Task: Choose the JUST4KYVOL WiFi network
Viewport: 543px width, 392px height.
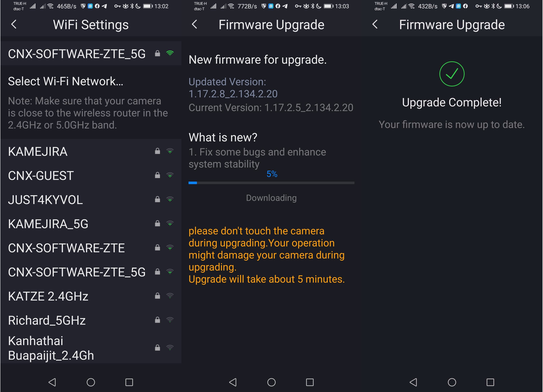Action: click(91, 200)
